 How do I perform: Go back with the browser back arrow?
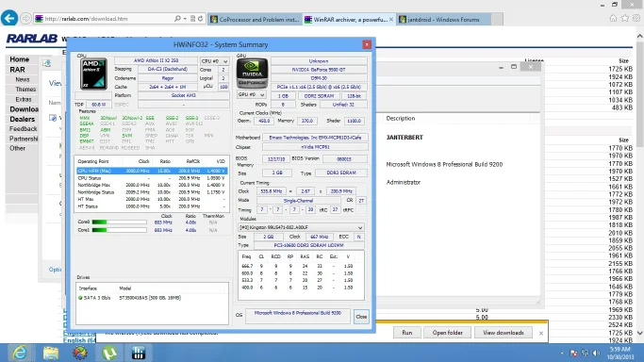[x=9, y=18]
